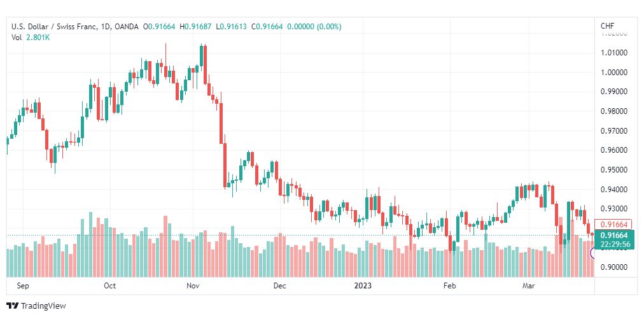Image resolution: width=644 pixels, height=317 pixels.
Task: Click the TradingView brand text link
Action: pyautogui.click(x=43, y=306)
